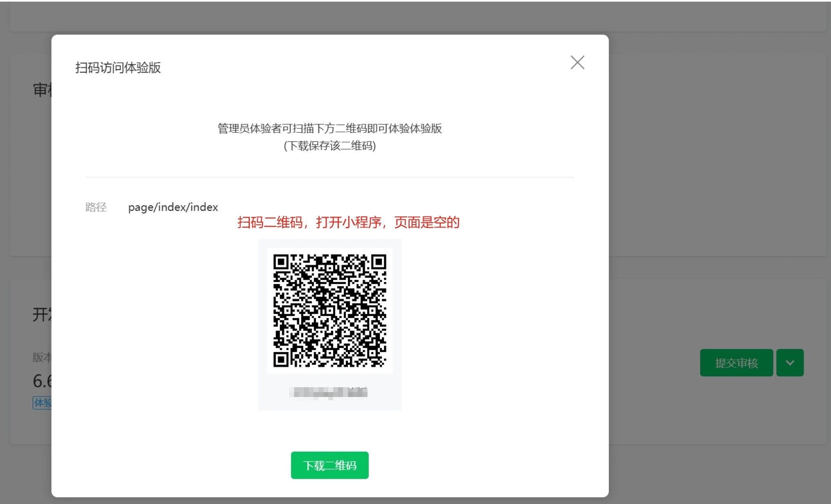Click the 版本 label behind the dialog
This screenshot has width=831, height=504.
(x=42, y=357)
